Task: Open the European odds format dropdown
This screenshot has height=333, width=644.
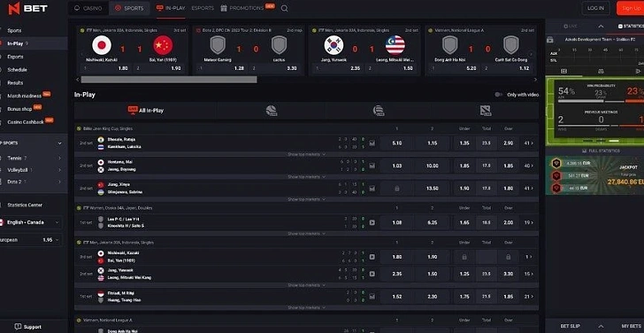Action: point(31,240)
